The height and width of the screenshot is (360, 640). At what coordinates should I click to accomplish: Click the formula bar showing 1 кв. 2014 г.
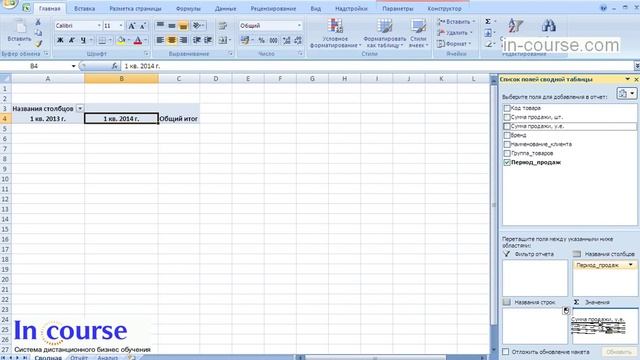point(378,66)
